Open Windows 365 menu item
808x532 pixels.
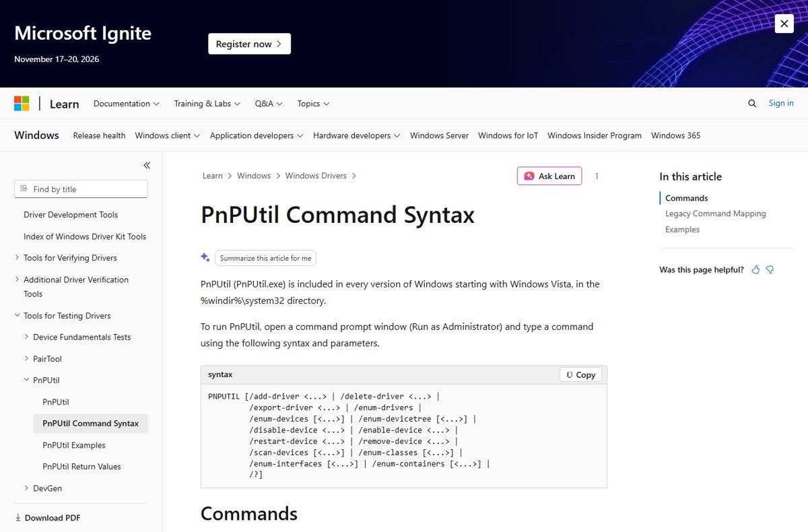tap(675, 135)
